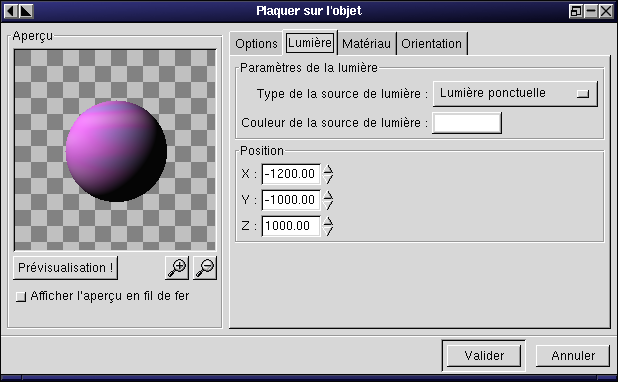The height and width of the screenshot is (382, 618).
Task: Open the light source color swatch
Action: tap(467, 123)
